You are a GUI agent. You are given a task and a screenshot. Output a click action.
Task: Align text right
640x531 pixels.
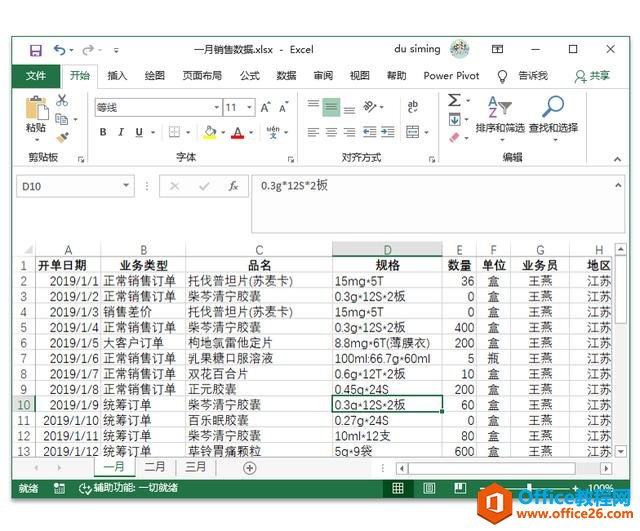pyautogui.click(x=349, y=132)
